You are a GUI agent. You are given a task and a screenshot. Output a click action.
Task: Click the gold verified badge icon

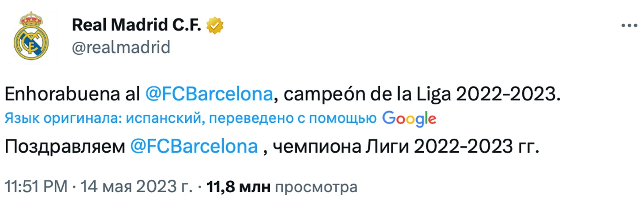pyautogui.click(x=216, y=26)
